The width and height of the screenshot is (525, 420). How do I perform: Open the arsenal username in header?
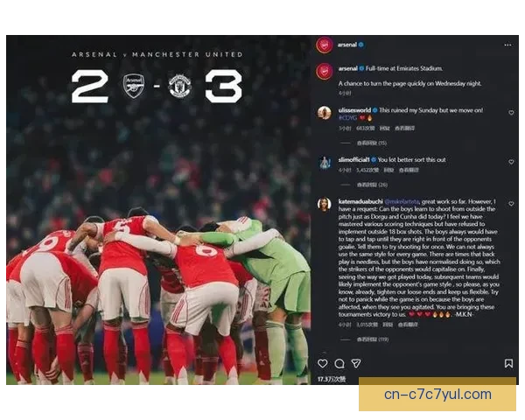[x=346, y=45]
